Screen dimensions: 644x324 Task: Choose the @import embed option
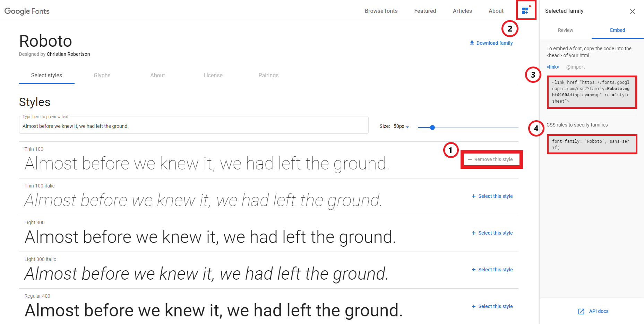click(x=575, y=67)
